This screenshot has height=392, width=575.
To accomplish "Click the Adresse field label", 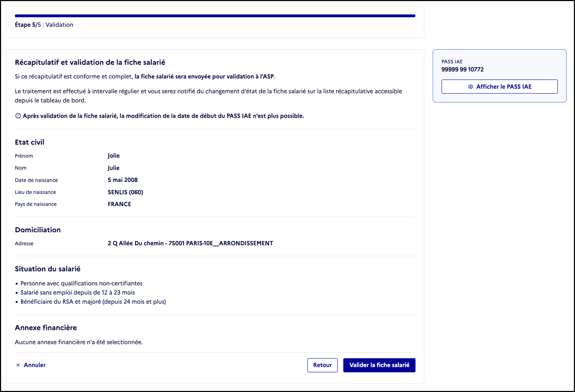I will (x=24, y=243).
